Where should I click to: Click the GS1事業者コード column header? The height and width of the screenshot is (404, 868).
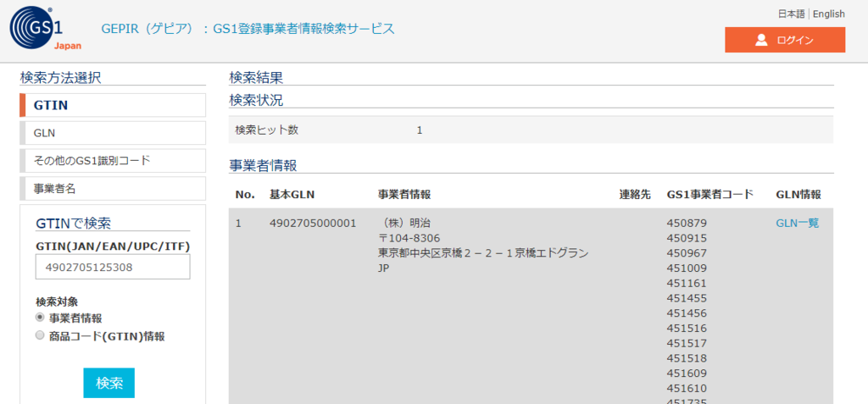tap(710, 194)
